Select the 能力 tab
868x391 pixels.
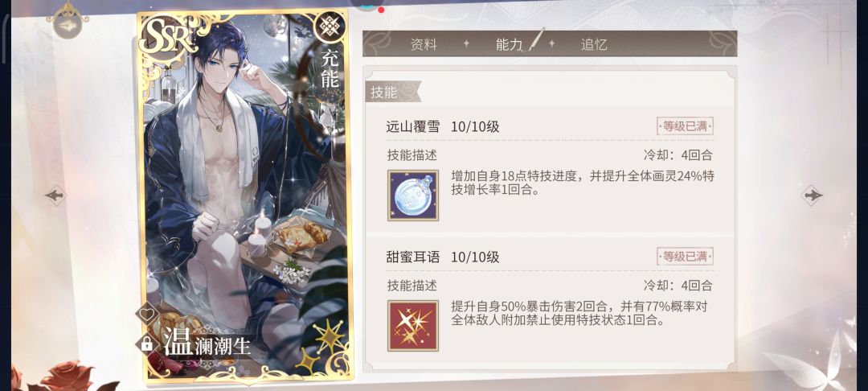(510, 45)
